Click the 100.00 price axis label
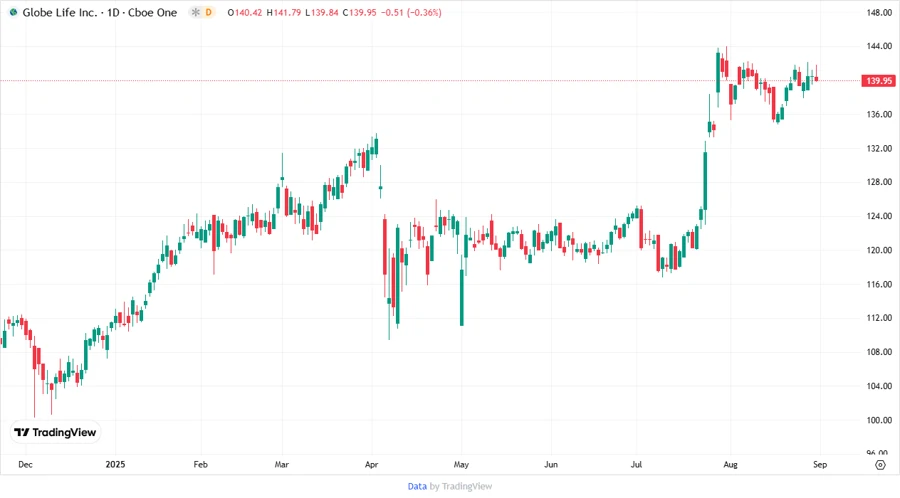Image resolution: width=900 pixels, height=498 pixels. coord(879,420)
